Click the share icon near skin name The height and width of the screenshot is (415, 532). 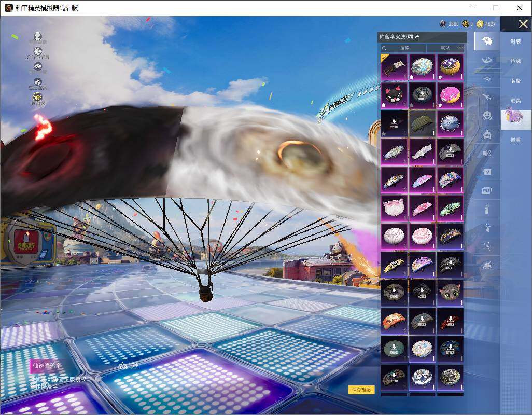tap(134, 366)
